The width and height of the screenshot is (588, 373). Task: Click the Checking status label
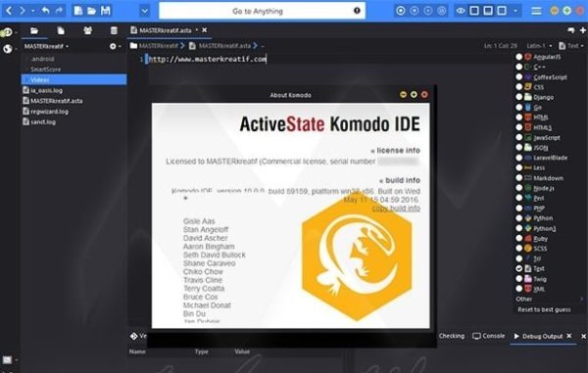tap(452, 336)
